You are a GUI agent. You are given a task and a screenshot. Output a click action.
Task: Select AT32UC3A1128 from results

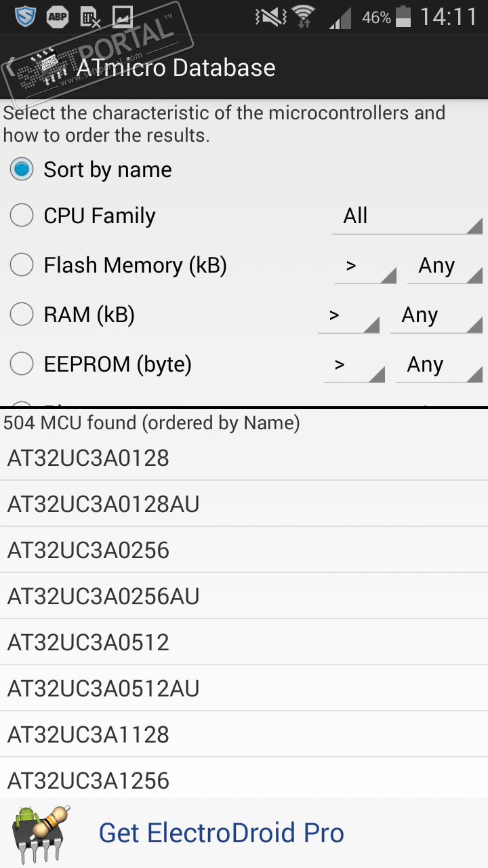244,734
